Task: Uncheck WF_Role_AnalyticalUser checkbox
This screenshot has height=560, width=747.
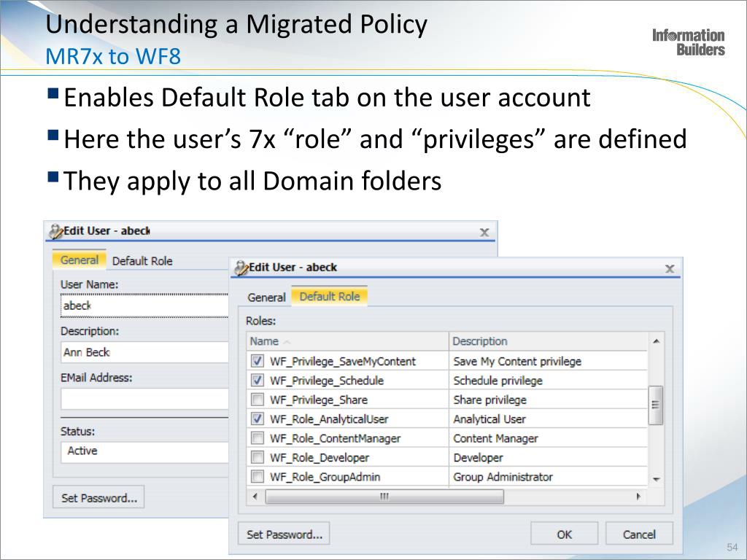Action: pyautogui.click(x=258, y=419)
